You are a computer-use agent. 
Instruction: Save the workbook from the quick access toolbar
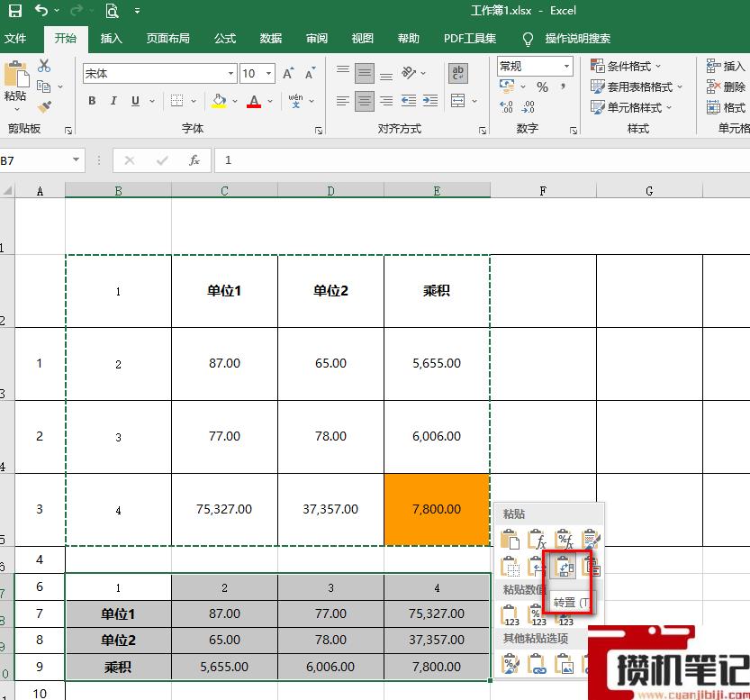tap(15, 11)
